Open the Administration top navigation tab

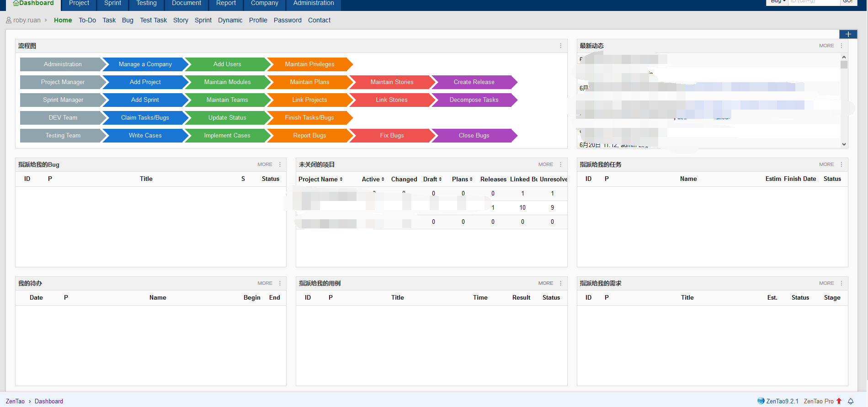coord(314,4)
